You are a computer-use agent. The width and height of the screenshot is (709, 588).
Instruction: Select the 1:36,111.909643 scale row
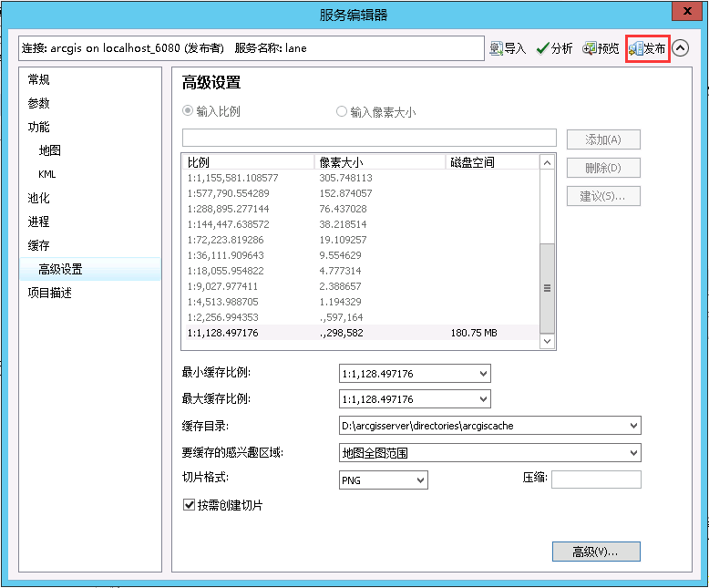[x=362, y=255]
